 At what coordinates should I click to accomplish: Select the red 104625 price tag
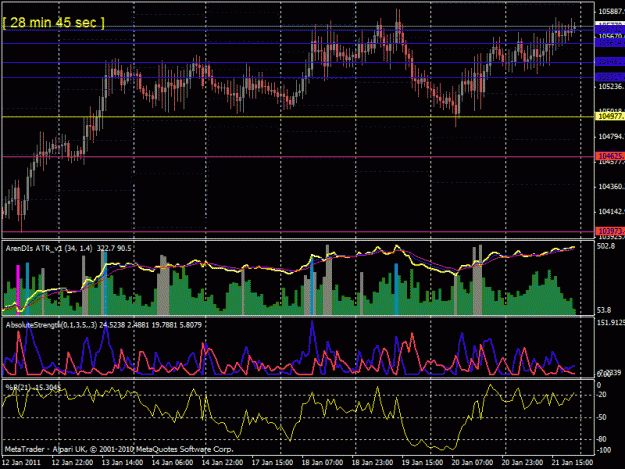(x=610, y=156)
